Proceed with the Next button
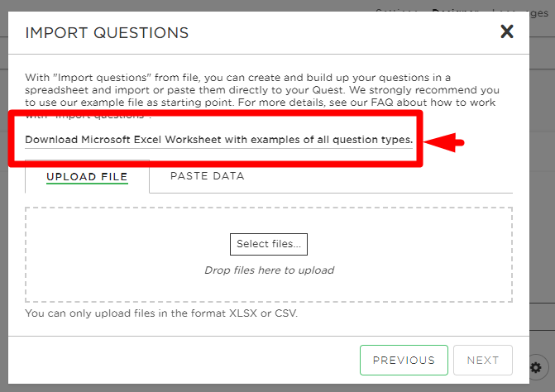The image size is (555, 392). (x=483, y=360)
